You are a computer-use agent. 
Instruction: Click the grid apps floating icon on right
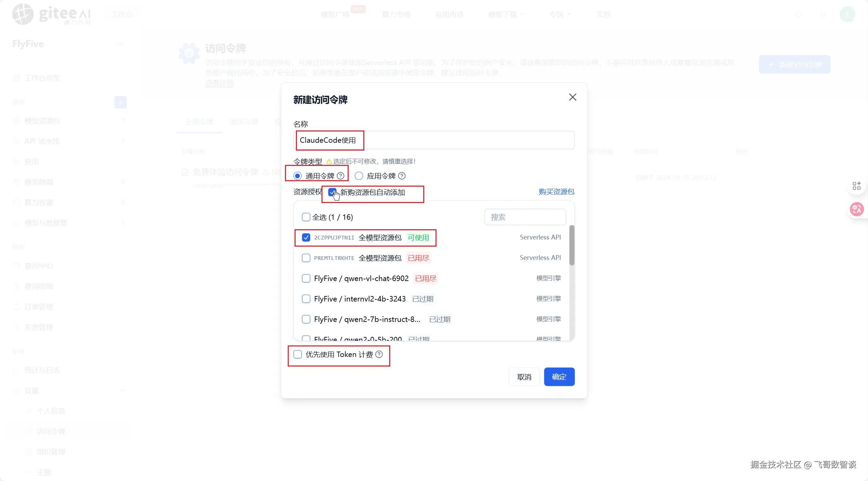pyautogui.click(x=856, y=186)
